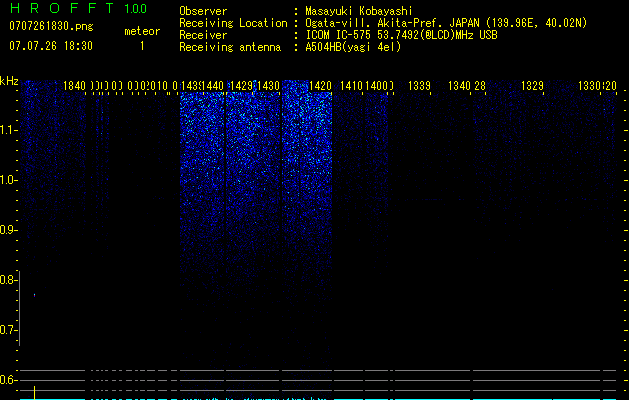The width and height of the screenshot is (629, 400).
Task: Click the 1.0 kHz axis label
Action: click(9, 180)
